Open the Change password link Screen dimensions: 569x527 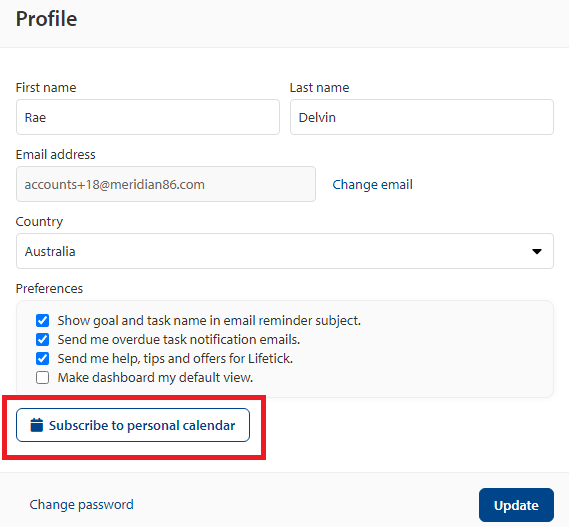pos(81,504)
